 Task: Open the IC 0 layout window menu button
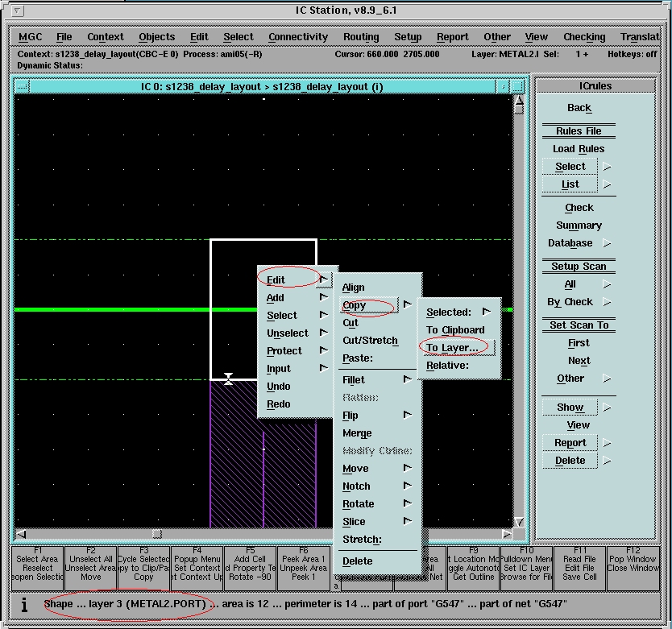click(22, 86)
